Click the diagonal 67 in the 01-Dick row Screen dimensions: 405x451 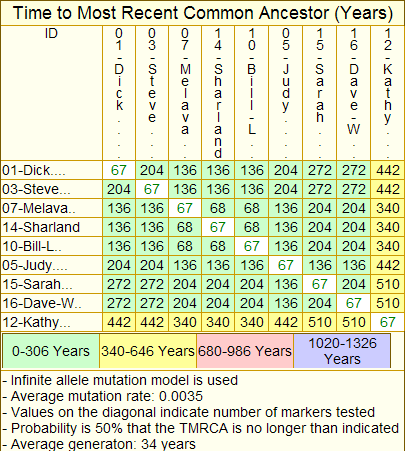click(x=119, y=170)
